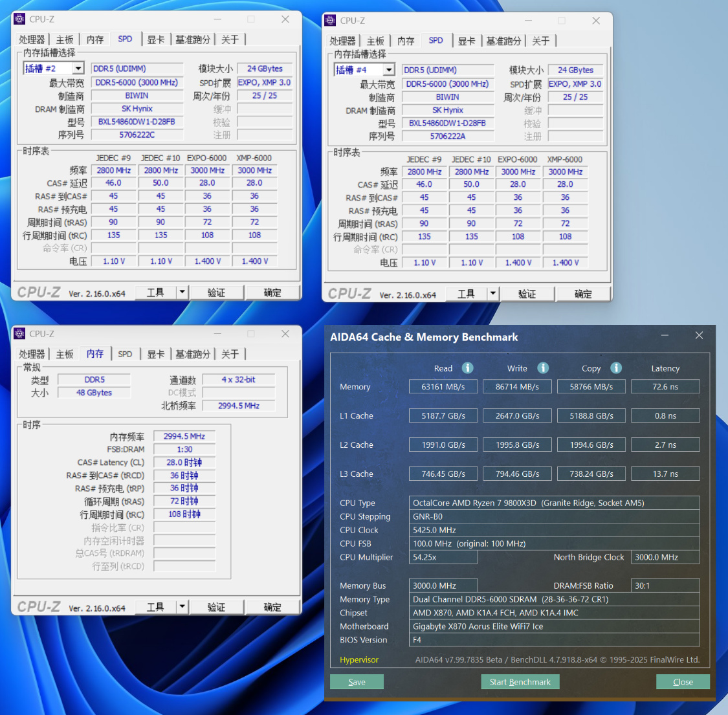Click L3 Cache latency 13.7 ns
The image size is (728, 715).
click(x=665, y=474)
